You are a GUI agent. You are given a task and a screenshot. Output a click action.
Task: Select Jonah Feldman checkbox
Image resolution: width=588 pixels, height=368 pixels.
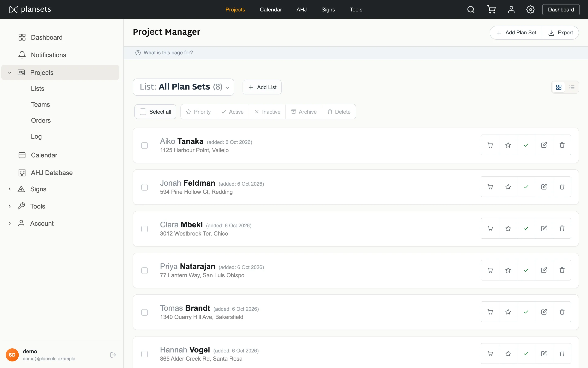[145, 187]
